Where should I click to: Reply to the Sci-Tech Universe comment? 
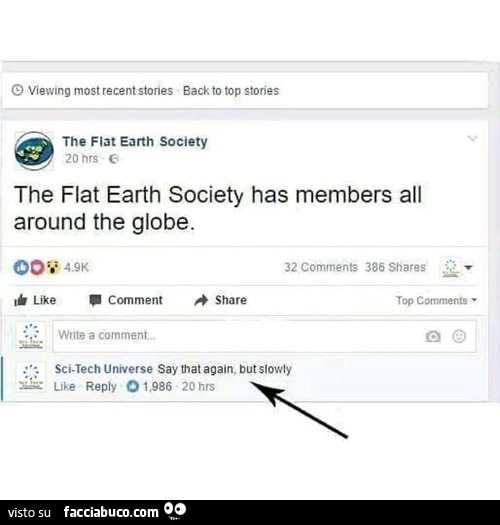[101, 386]
